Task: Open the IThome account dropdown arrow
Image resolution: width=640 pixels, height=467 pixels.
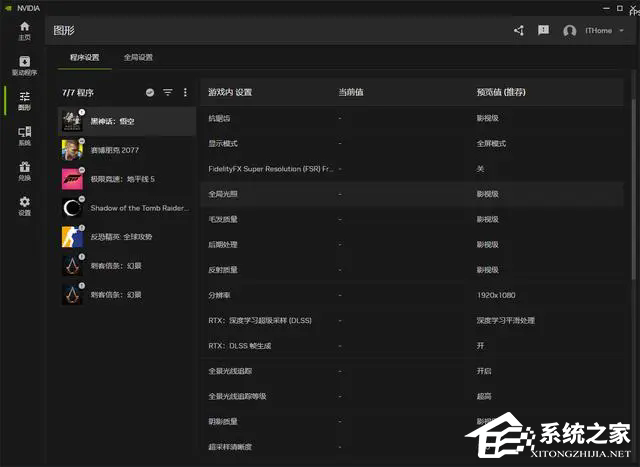Action: pos(622,31)
